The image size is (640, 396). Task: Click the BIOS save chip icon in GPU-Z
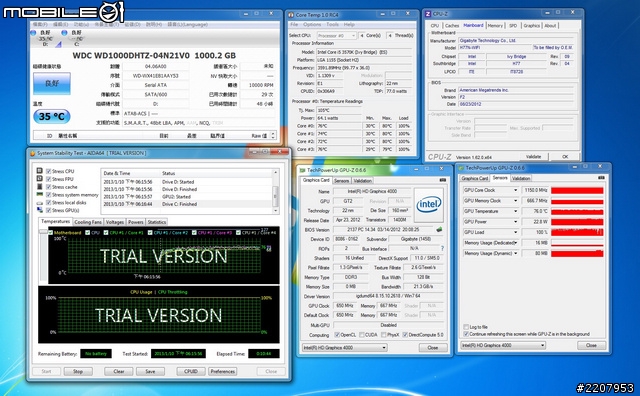click(x=439, y=229)
